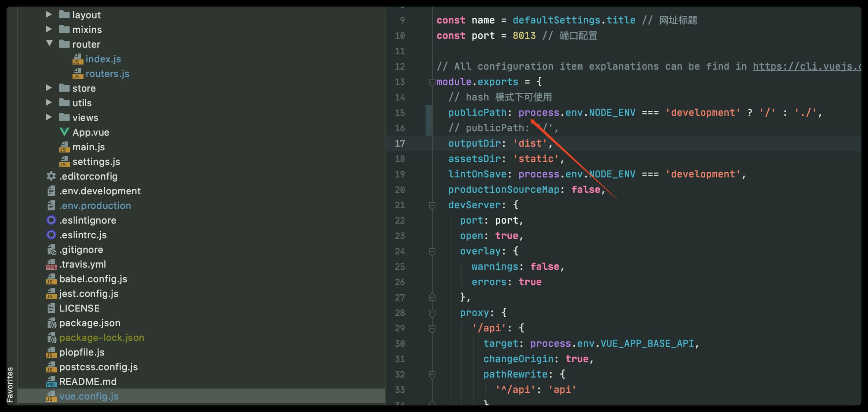Viewport: 868px width, 412px height.
Task: Open the Favorites tool window tab
Action: (x=10, y=384)
